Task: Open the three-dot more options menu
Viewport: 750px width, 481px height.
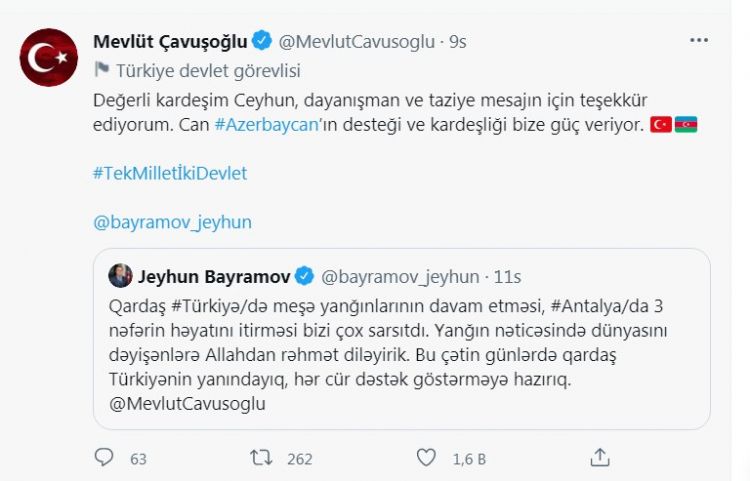Action: pyautogui.click(x=700, y=42)
